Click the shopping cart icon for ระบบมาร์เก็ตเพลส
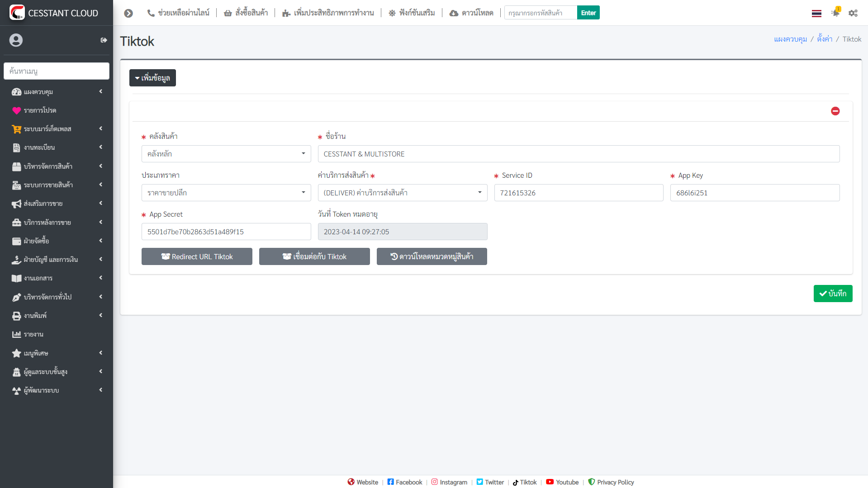The height and width of the screenshot is (488, 868). (x=16, y=129)
